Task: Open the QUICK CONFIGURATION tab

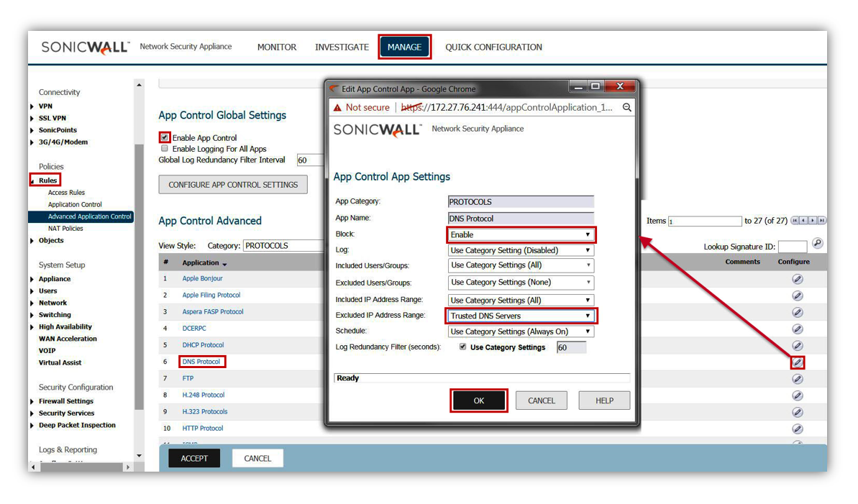Action: [493, 47]
